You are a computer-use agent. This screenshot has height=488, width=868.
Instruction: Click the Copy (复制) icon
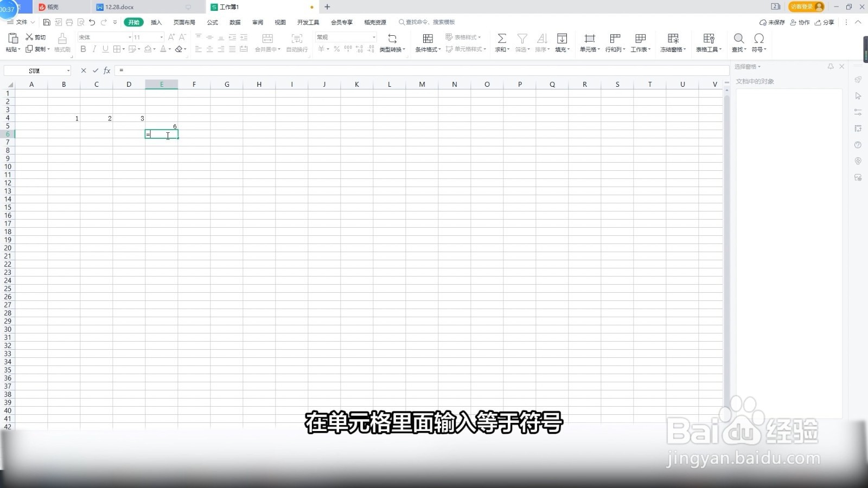click(x=29, y=49)
